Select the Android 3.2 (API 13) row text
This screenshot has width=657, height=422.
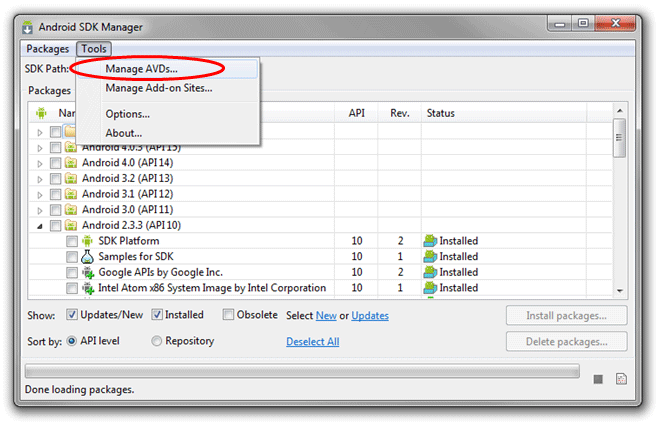[x=127, y=179]
